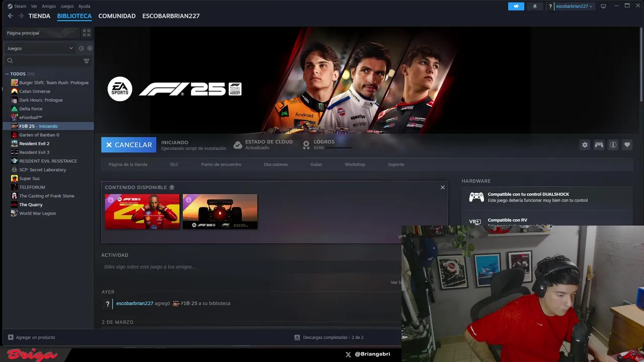Cancel the F1 25 launch
644x362 pixels.
tap(129, 145)
